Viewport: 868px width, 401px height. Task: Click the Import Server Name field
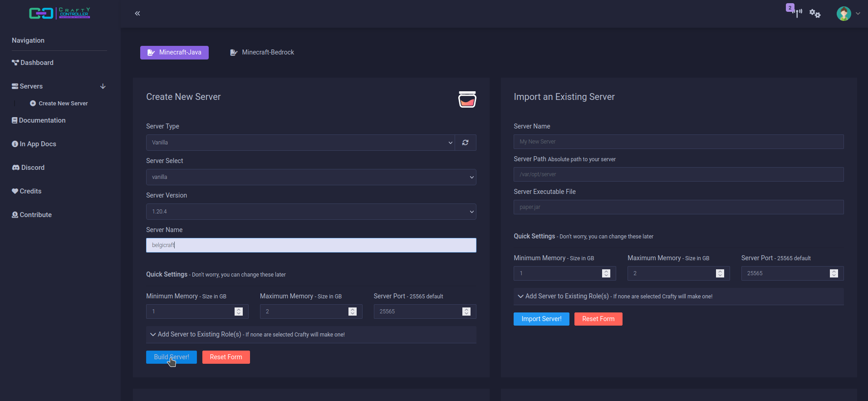click(679, 142)
